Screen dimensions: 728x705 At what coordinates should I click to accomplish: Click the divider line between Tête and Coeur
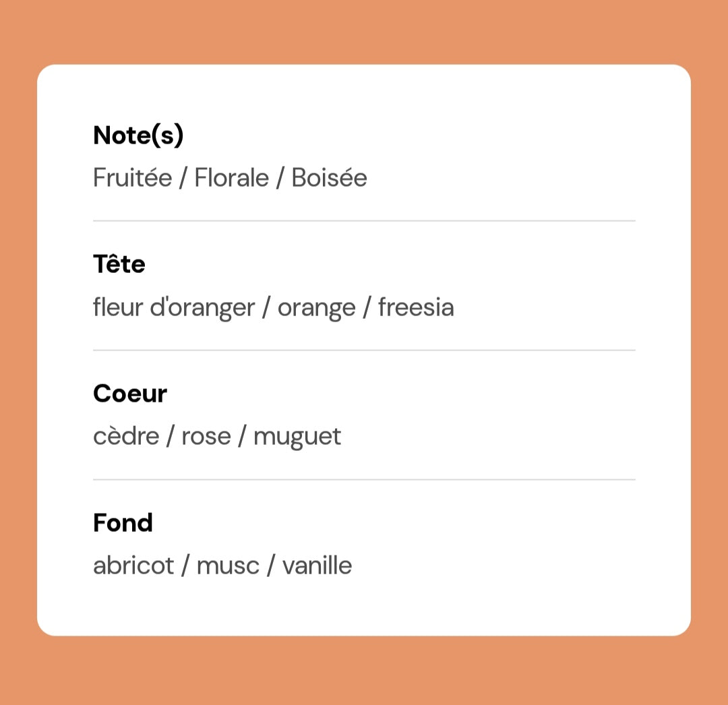(364, 350)
